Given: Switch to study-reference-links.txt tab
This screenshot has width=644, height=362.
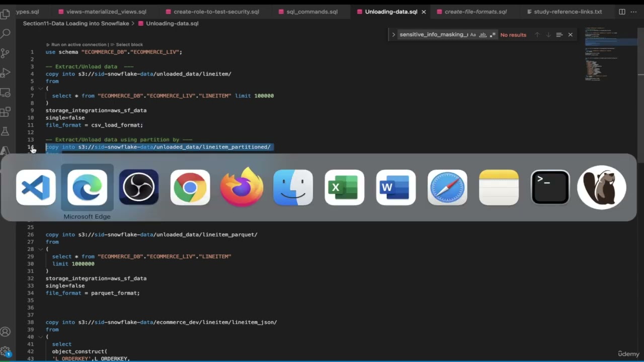Looking at the screenshot, I should [568, 12].
